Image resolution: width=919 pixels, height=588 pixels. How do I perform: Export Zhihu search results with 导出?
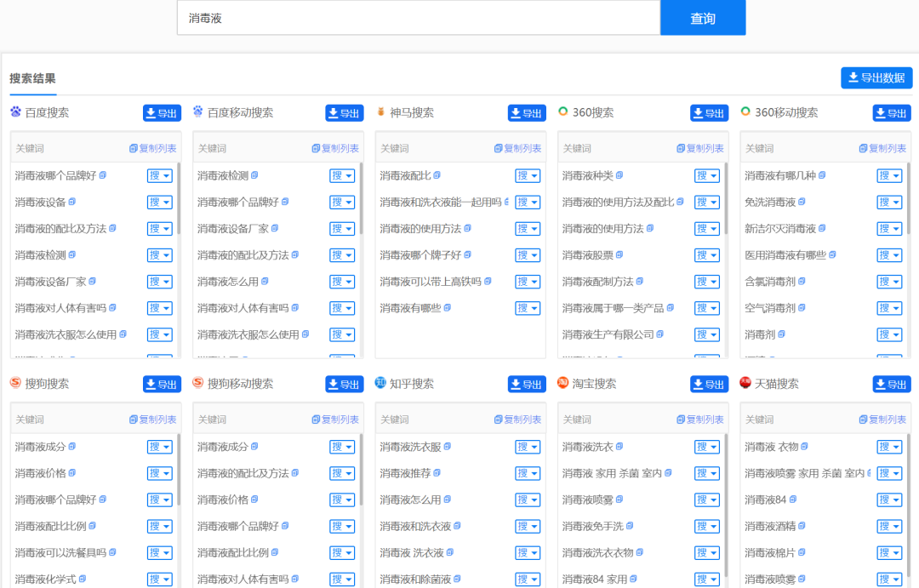tap(527, 384)
